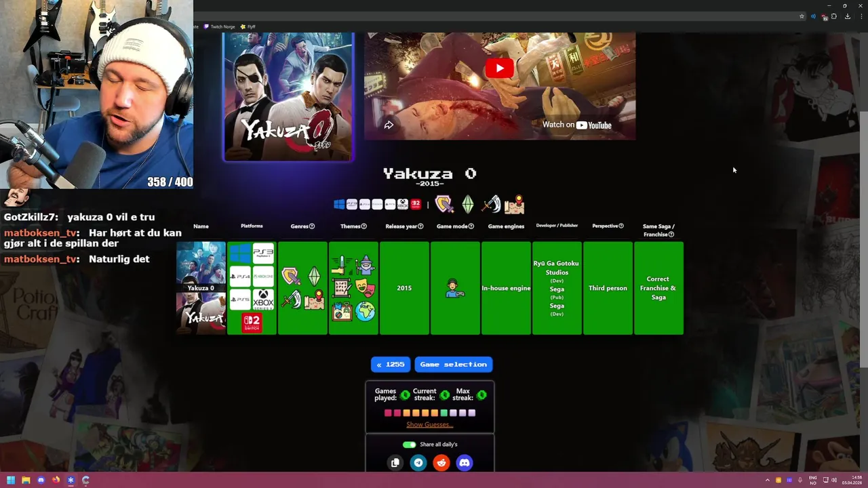
Task: Click the green diamond genre icon under the title
Action: point(468,204)
